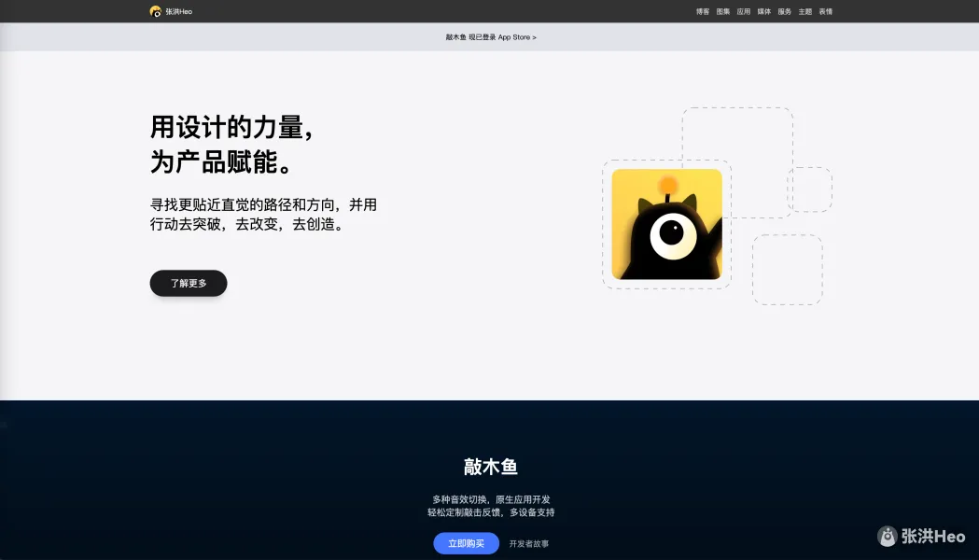Open the 服务 nav item
Viewport: 979px width, 560px height.
785,11
